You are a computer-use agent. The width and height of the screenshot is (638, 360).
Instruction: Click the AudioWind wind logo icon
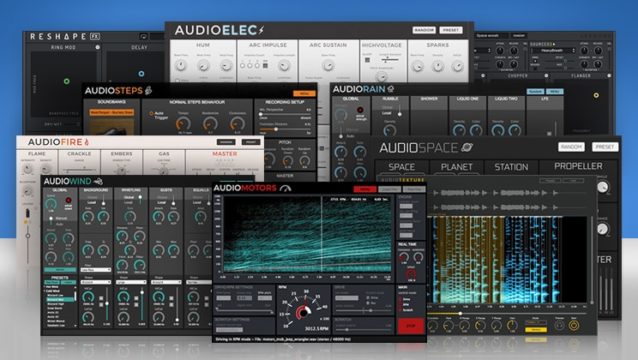(98, 181)
